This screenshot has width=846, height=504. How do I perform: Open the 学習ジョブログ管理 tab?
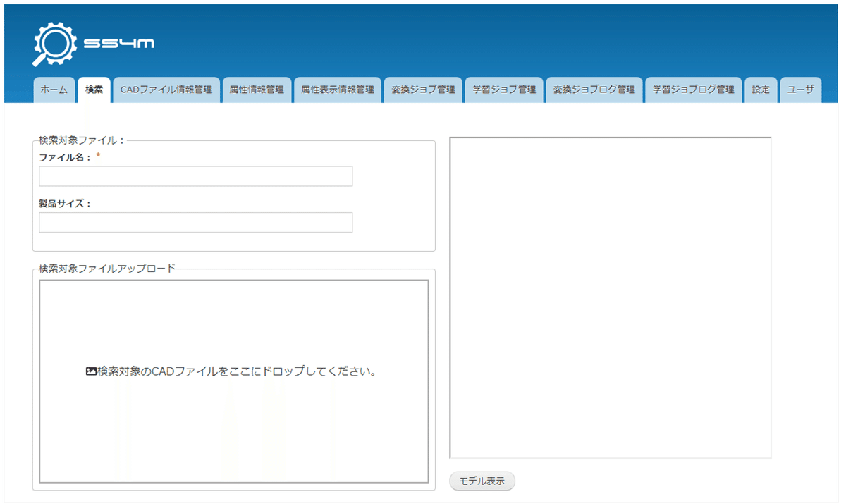pos(693,90)
